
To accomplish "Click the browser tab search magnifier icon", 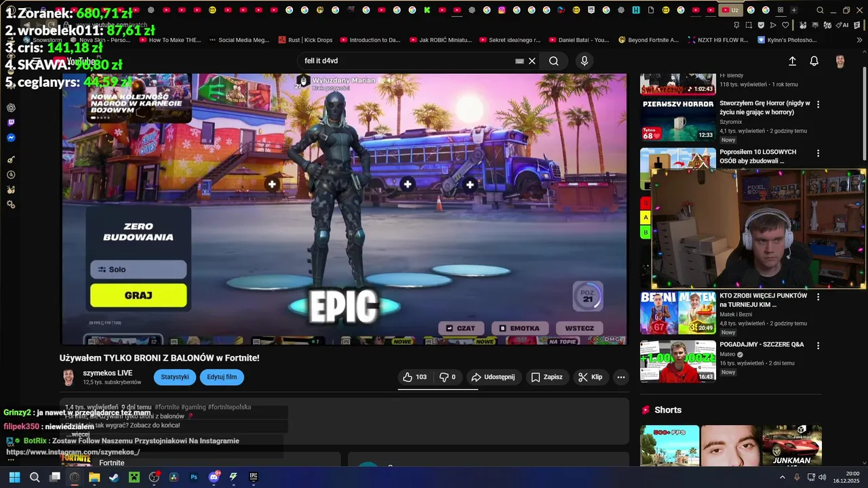I will coord(820,10).
